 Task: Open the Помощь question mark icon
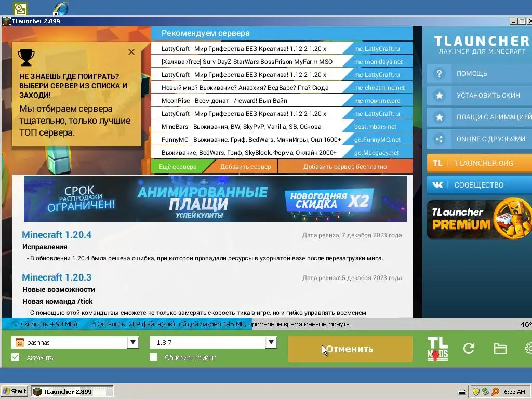(x=439, y=74)
